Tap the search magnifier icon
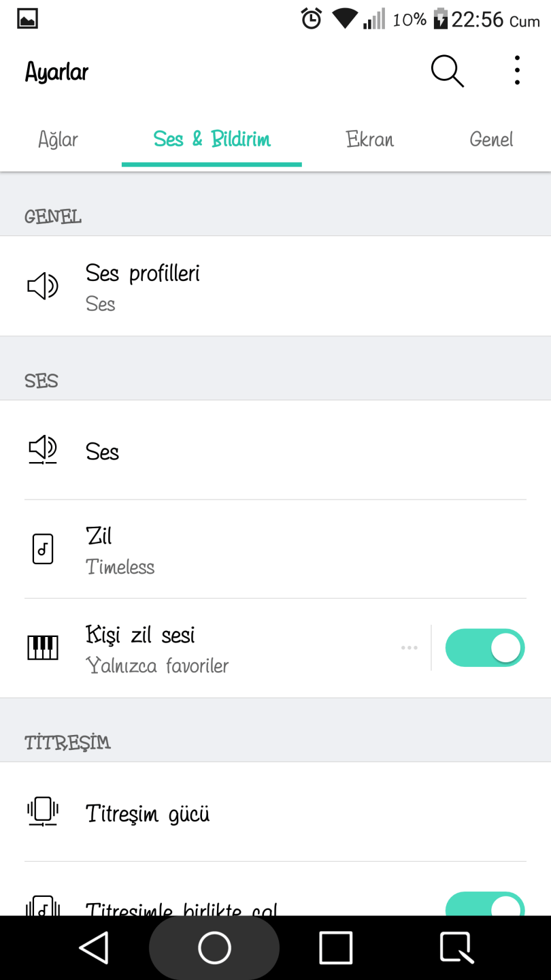551x980 pixels. (447, 71)
